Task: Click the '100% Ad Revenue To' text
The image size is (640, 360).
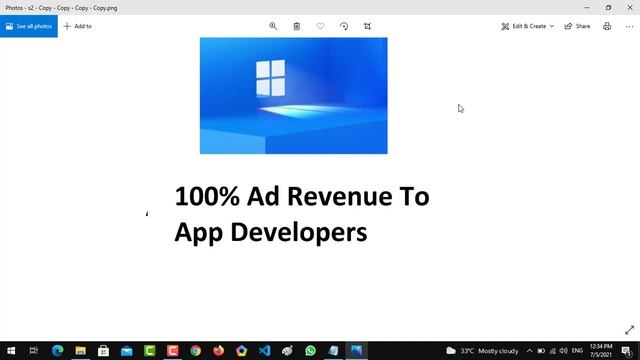Action: (x=302, y=196)
